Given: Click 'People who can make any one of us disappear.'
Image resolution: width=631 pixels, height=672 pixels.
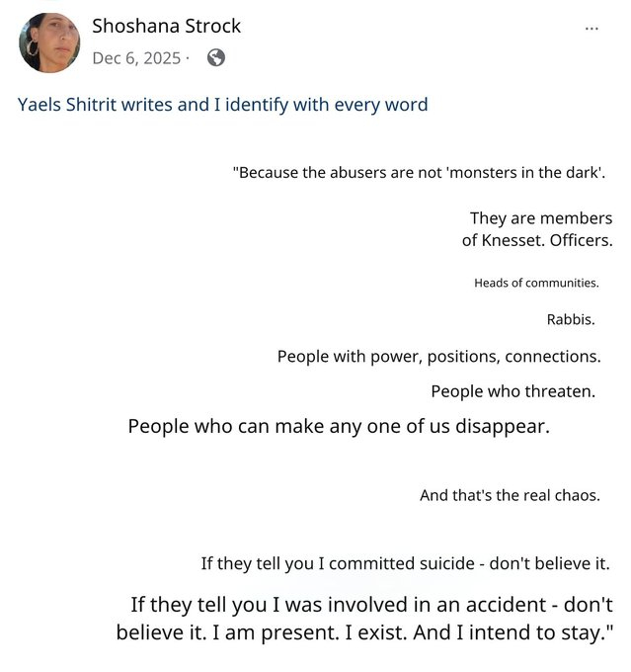Looking at the screenshot, I should [339, 427].
